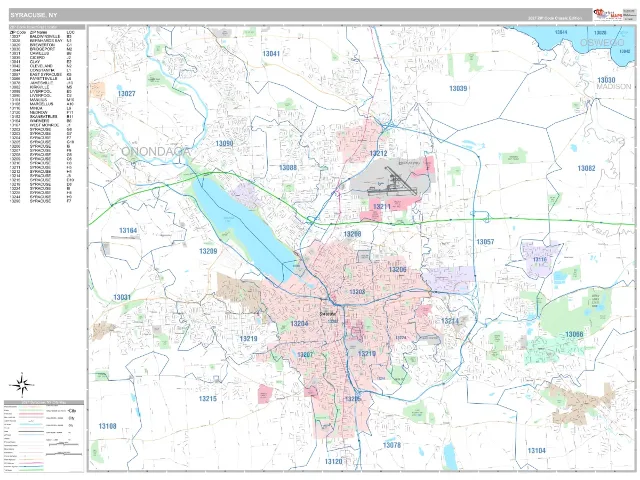Image resolution: width=640 pixels, height=480 pixels.
Task: Click ZIP code 13078 on the map
Action: (x=391, y=445)
